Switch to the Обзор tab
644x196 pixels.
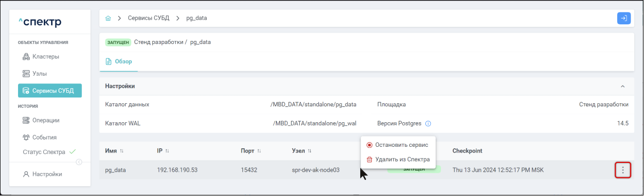[x=119, y=62]
